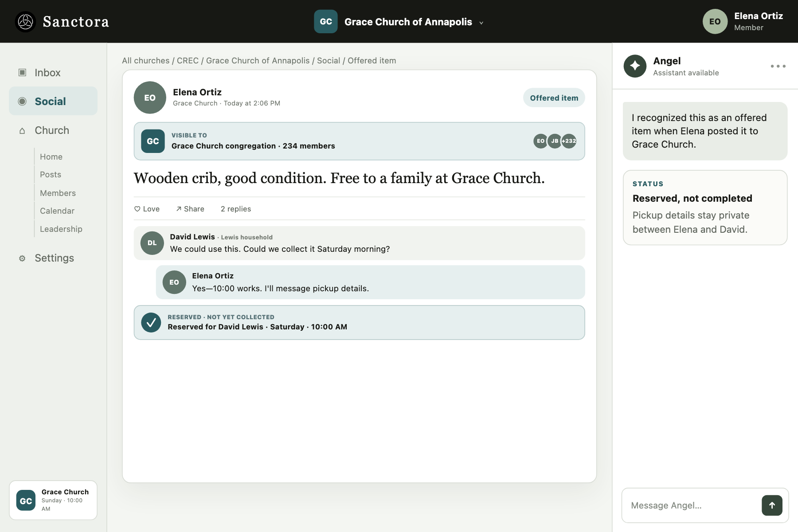
Task: Click the Reserved, not completed status card
Action: (705, 207)
